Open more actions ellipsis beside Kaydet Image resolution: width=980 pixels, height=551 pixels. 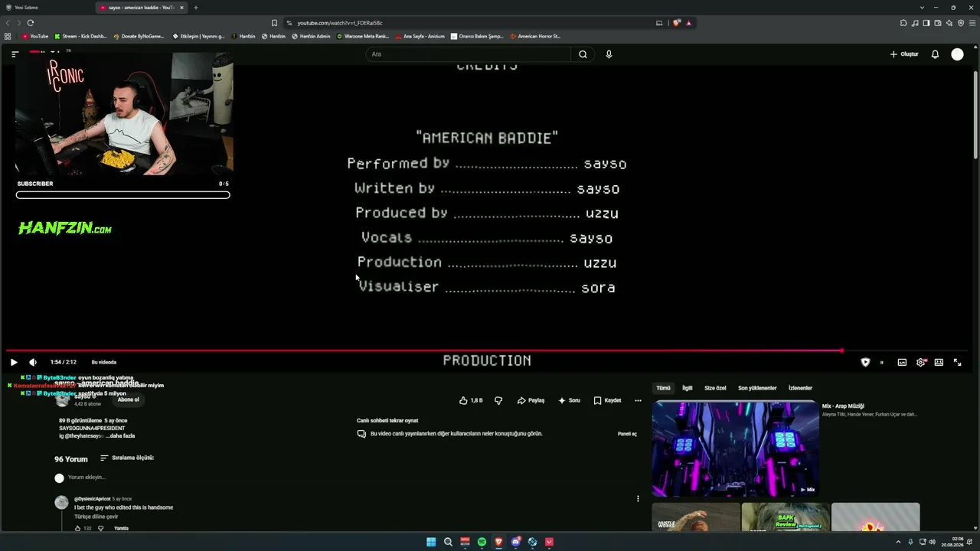click(638, 400)
